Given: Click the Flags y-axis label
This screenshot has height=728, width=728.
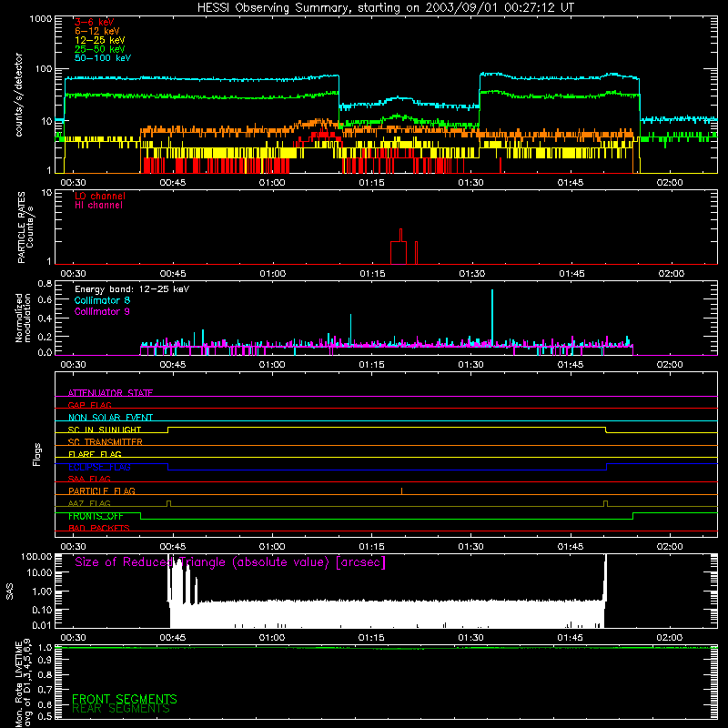Looking at the screenshot, I should pyautogui.click(x=37, y=454).
